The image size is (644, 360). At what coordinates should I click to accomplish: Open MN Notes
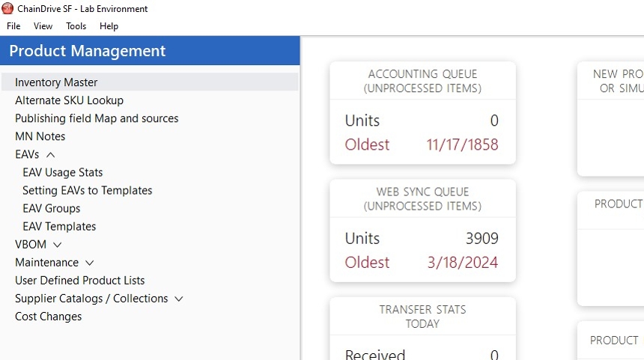tap(40, 136)
